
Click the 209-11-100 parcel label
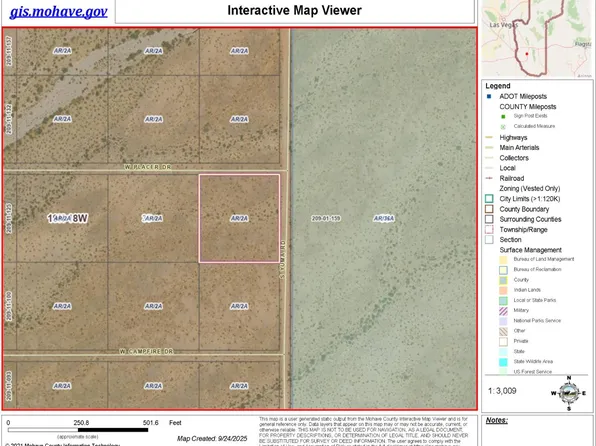(9, 306)
